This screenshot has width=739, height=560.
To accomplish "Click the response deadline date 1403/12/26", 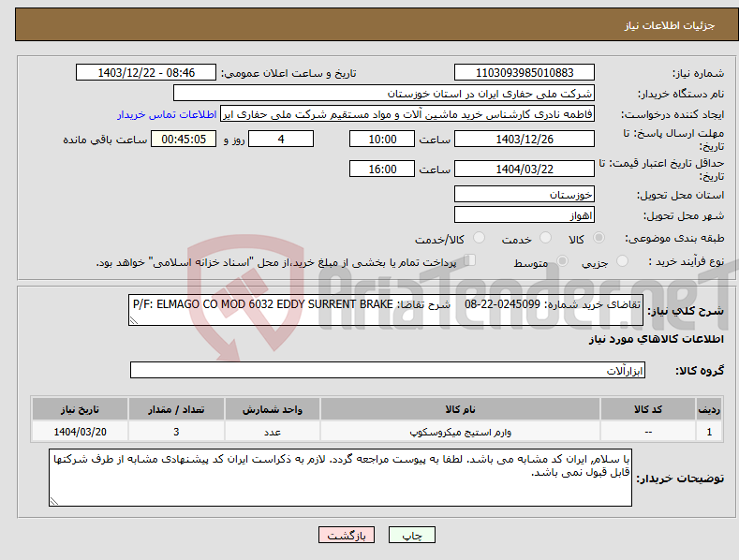I will (x=525, y=139).
